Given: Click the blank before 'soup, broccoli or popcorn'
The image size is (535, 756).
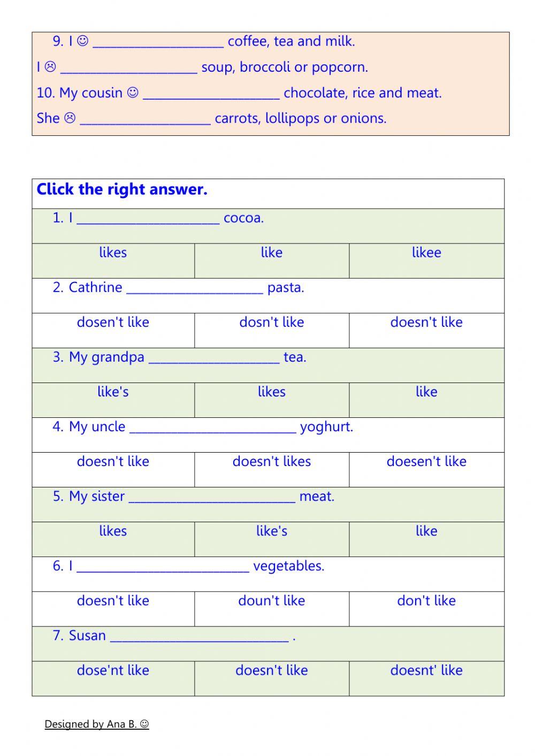Looking at the screenshot, I should point(129,68).
